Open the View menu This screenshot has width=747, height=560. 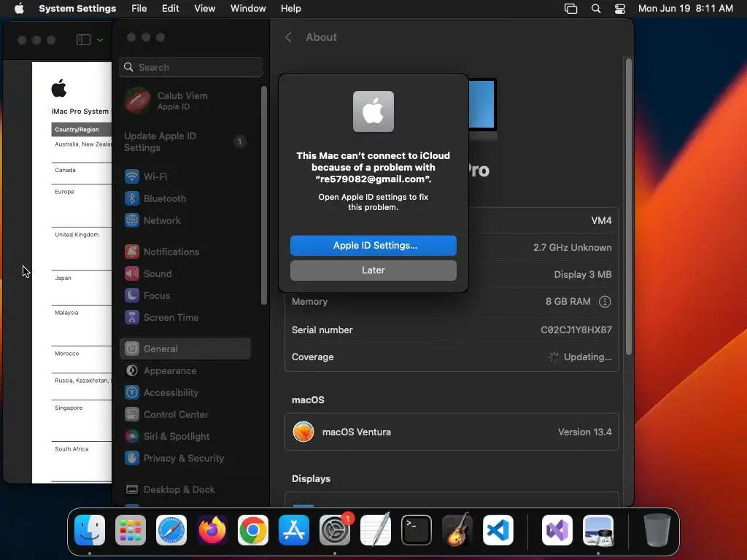205,9
